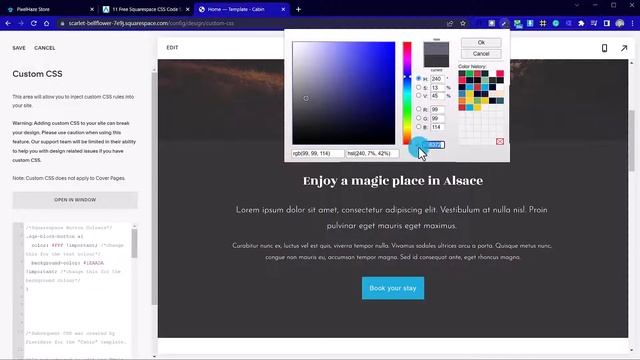Screen dimensions: 640x360
Task: Click the highlighted hex code field
Action: tap(434, 145)
